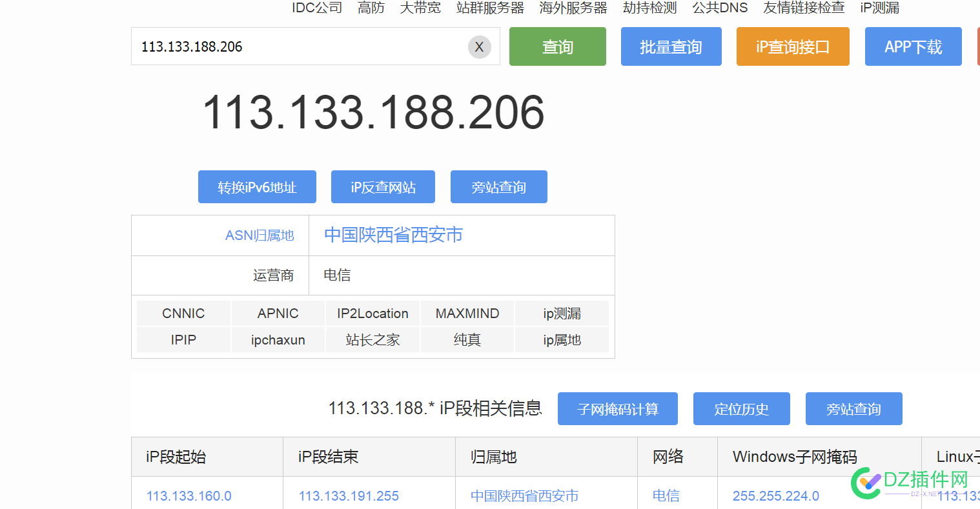Open the 电信 link in the 网络 column
This screenshot has height=509, width=980.
click(x=666, y=496)
